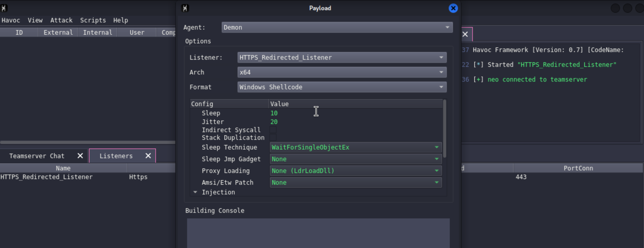Click the Havoc app icon in main window
Image resolution: width=644 pixels, height=248 pixels.
pyautogui.click(x=4, y=8)
